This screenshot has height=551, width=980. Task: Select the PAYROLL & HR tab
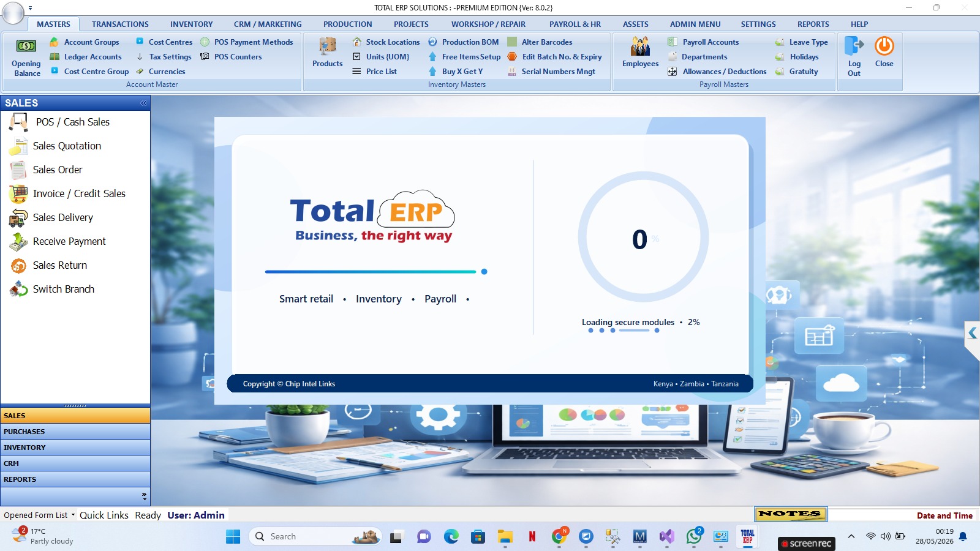(575, 24)
